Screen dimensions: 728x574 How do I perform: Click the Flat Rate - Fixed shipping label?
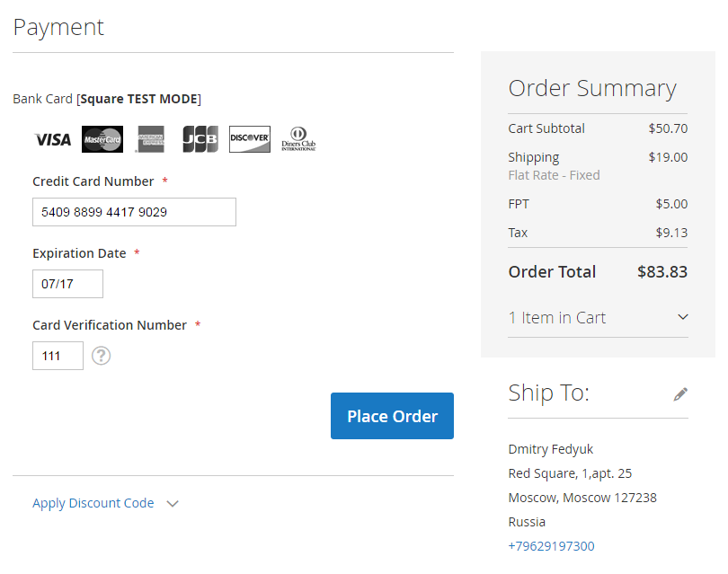(x=554, y=175)
